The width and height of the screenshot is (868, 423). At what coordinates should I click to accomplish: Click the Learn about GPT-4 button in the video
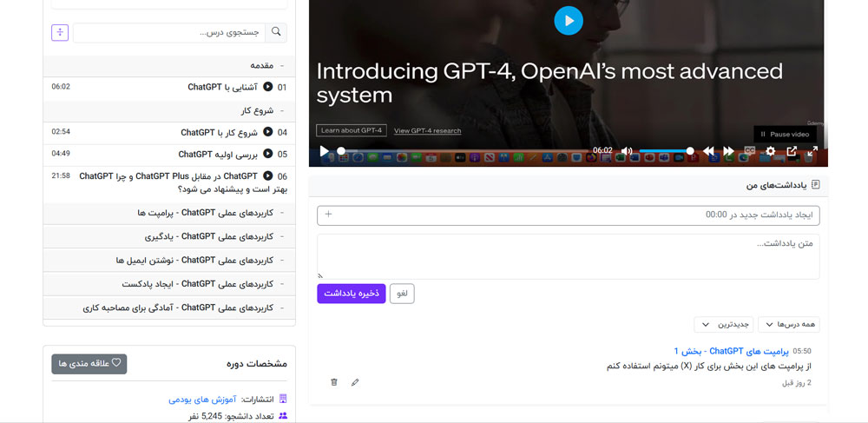pos(352,130)
